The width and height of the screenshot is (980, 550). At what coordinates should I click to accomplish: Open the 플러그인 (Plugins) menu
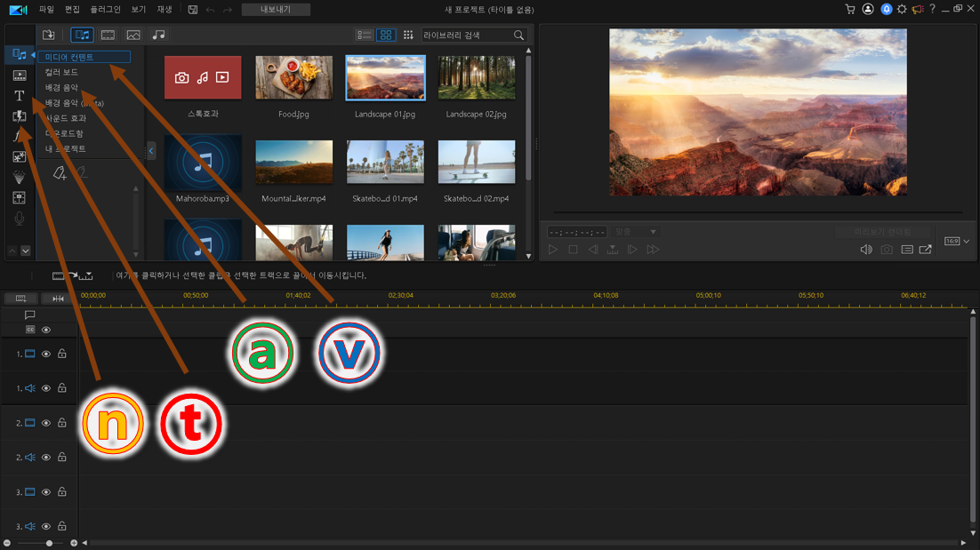point(105,10)
